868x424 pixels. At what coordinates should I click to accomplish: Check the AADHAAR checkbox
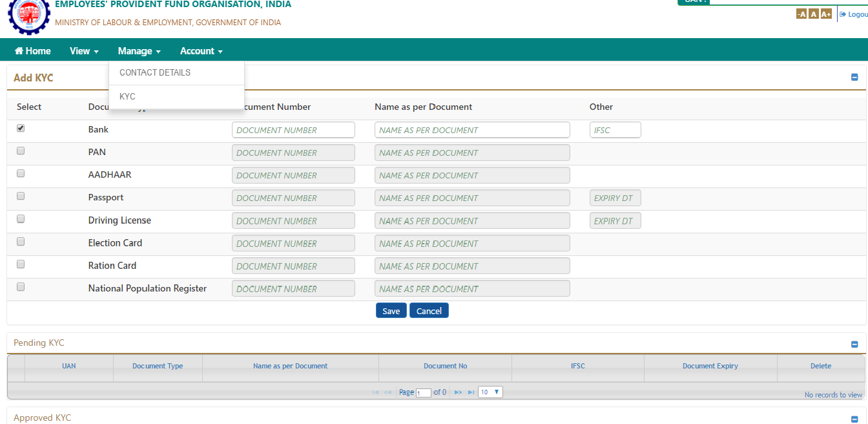click(21, 173)
